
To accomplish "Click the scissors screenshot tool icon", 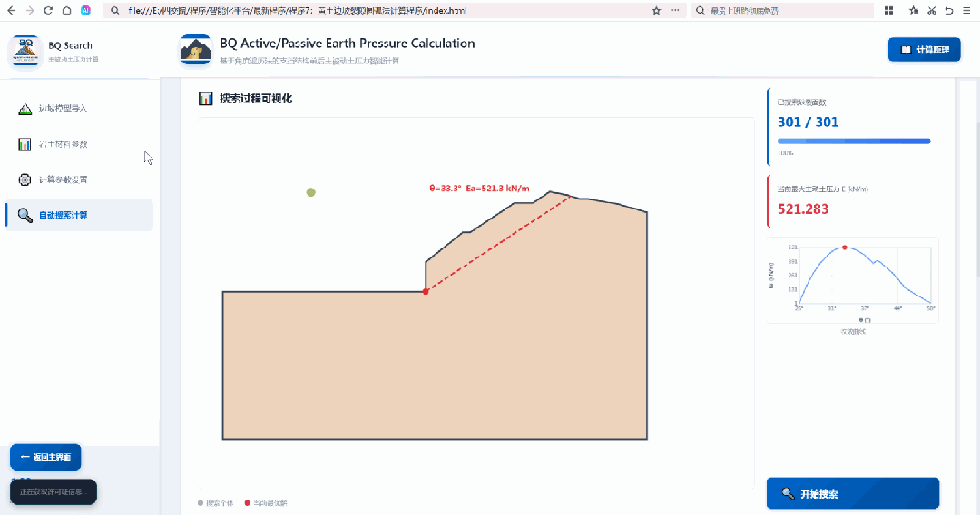I will (x=932, y=11).
